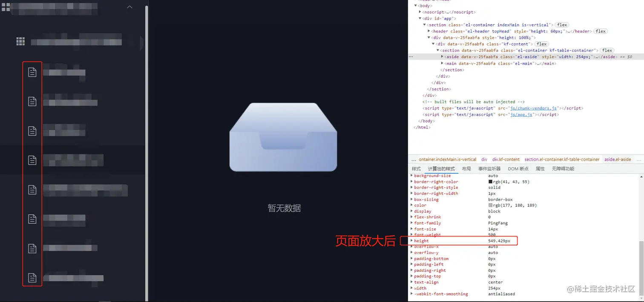
Task: Click the computed panel scroll-down arrow
Action: coord(641,298)
